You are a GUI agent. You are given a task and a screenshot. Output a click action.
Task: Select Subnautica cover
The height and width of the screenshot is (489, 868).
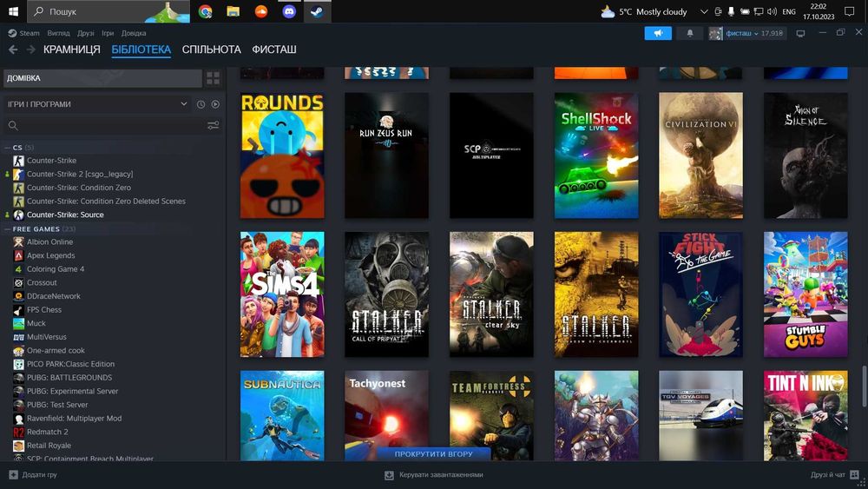[x=282, y=415]
